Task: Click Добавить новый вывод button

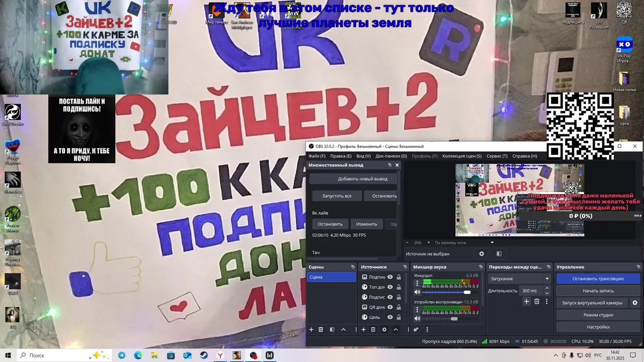Action: (x=353, y=179)
